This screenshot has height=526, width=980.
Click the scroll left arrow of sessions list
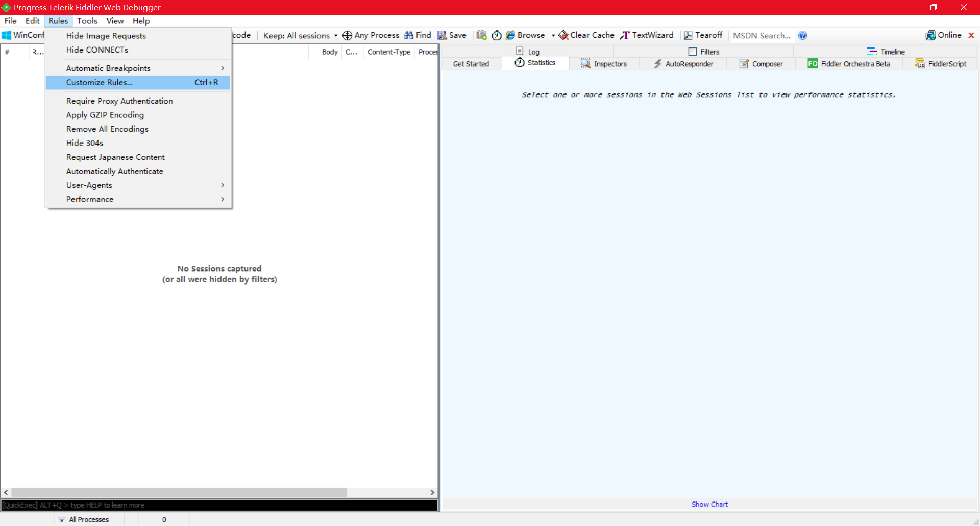click(6, 492)
